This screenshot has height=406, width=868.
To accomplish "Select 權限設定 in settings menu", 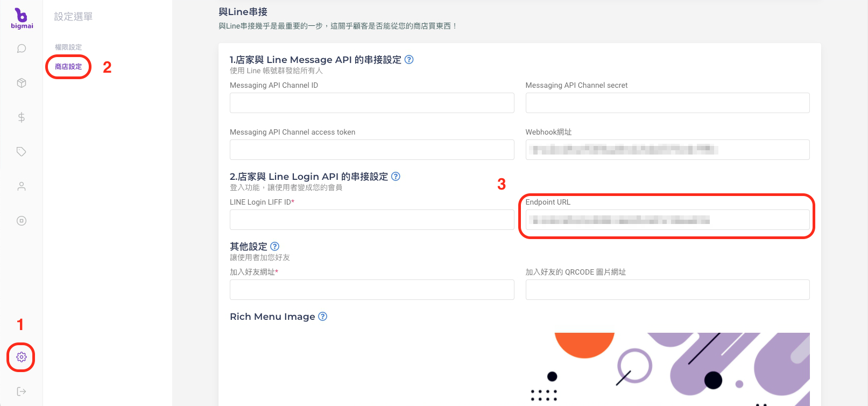I will (68, 47).
